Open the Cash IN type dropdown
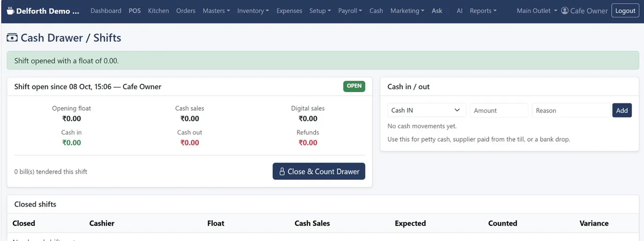This screenshot has width=644, height=241. coord(427,111)
